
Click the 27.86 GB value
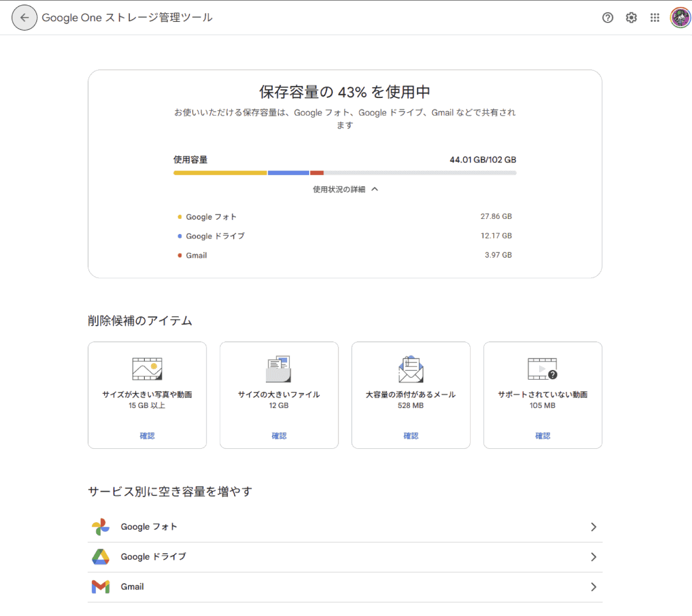point(496,217)
